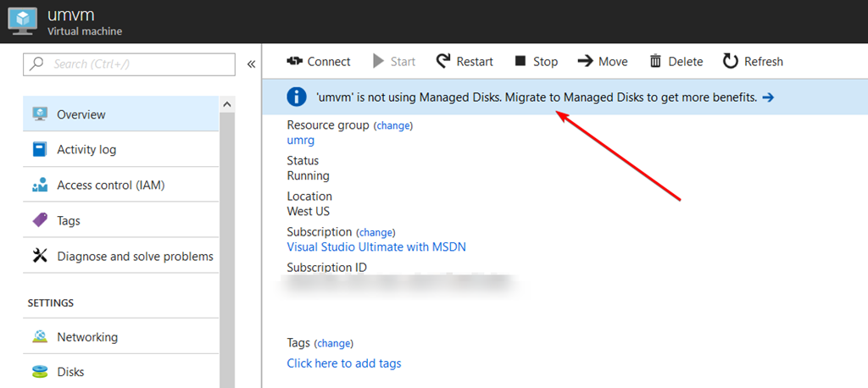Choose Move from the toolbar
This screenshot has height=388, width=868.
pyautogui.click(x=613, y=62)
